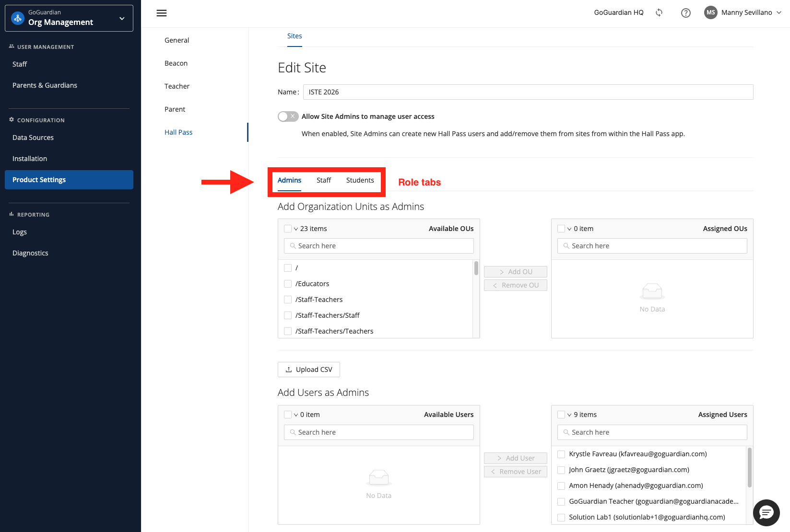Select the Sites tab
Image resolution: width=790 pixels, height=532 pixels.
tap(295, 36)
